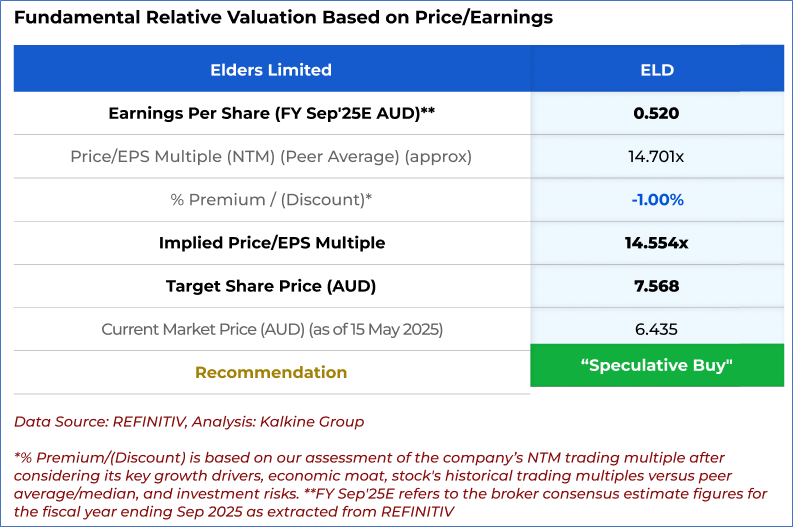The image size is (793, 527).
Task: Click the blue -1.00% discount value
Action: [657, 199]
